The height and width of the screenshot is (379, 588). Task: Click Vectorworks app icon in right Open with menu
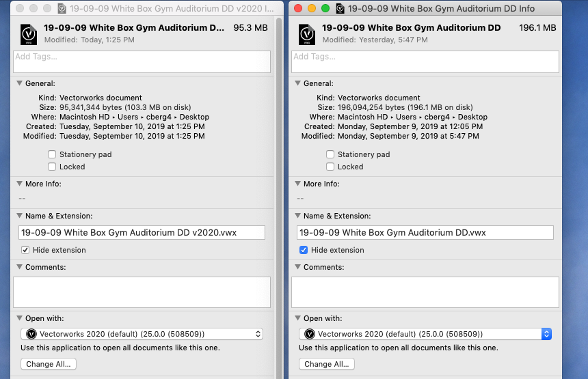point(309,334)
